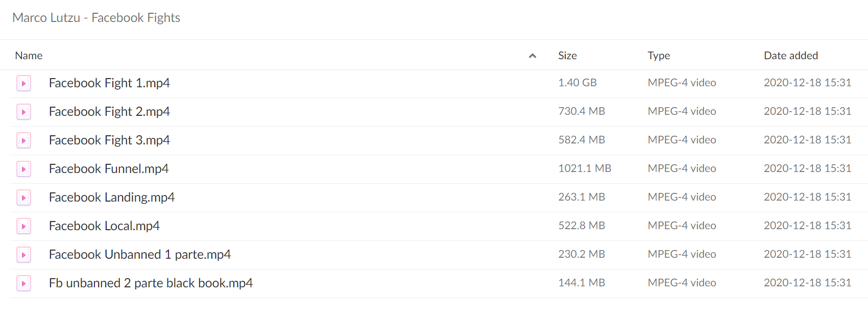The width and height of the screenshot is (868, 320).
Task: Click the video icon next to Facebook Funnel.mp4
Action: [x=23, y=169]
